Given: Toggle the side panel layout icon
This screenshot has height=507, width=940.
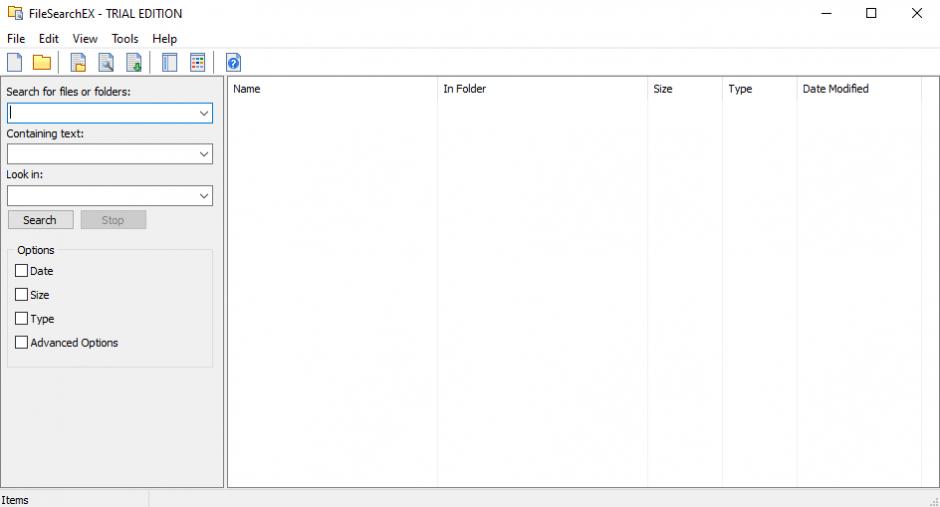Looking at the screenshot, I should (x=170, y=62).
